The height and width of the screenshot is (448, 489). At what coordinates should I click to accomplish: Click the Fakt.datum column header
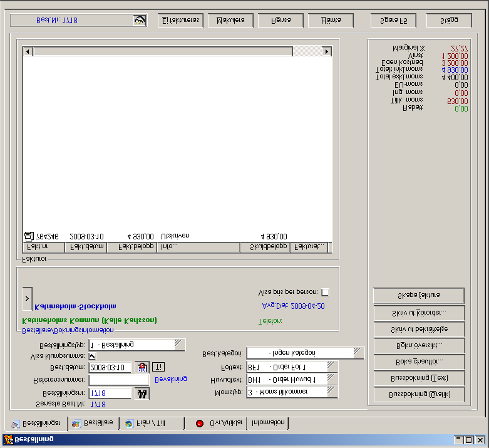click(x=86, y=247)
